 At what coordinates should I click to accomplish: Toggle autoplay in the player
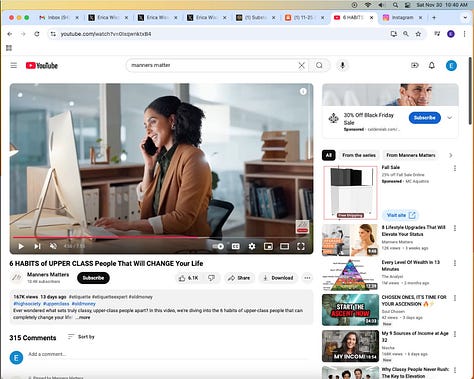[x=218, y=246]
